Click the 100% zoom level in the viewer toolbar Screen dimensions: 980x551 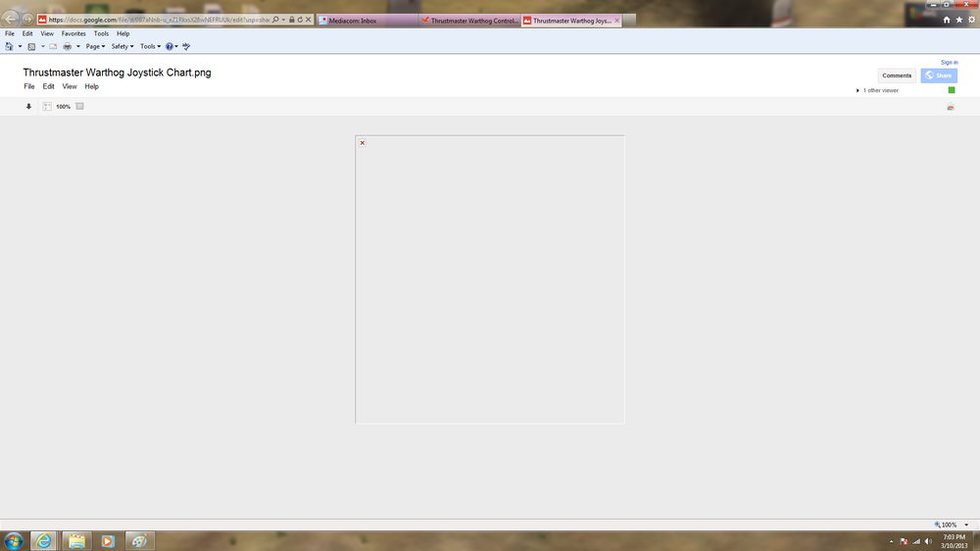(x=63, y=107)
